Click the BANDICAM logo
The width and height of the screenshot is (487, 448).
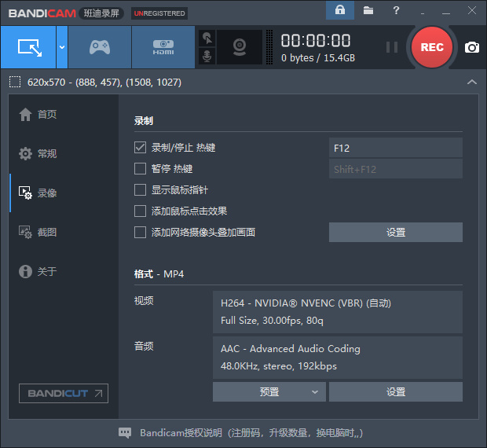coord(42,13)
